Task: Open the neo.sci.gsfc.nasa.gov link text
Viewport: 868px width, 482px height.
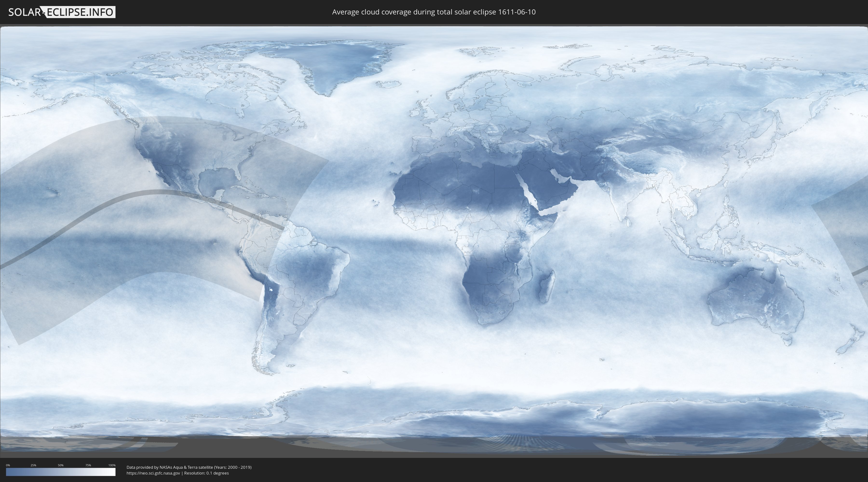Action: [153, 473]
